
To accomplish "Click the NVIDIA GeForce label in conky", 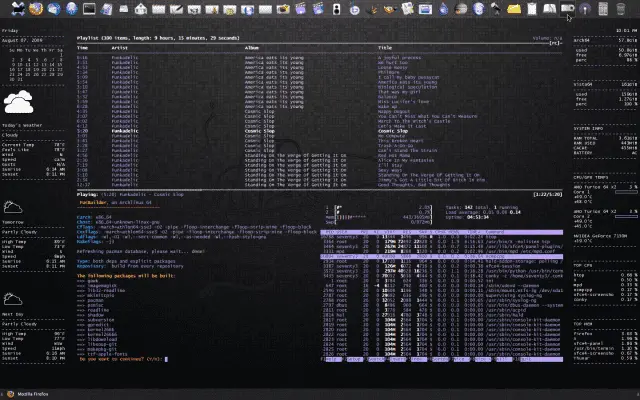I will [x=600, y=236].
